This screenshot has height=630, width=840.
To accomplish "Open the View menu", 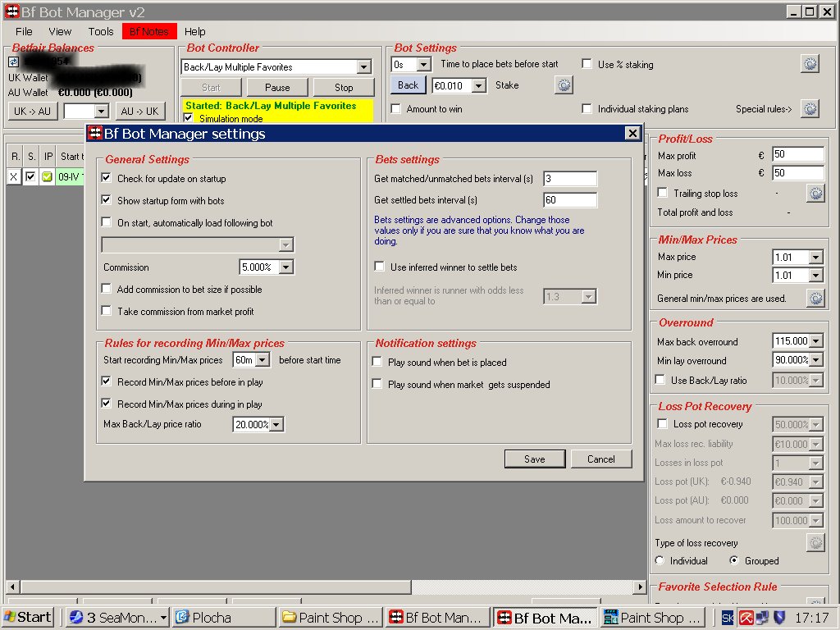I will [59, 32].
